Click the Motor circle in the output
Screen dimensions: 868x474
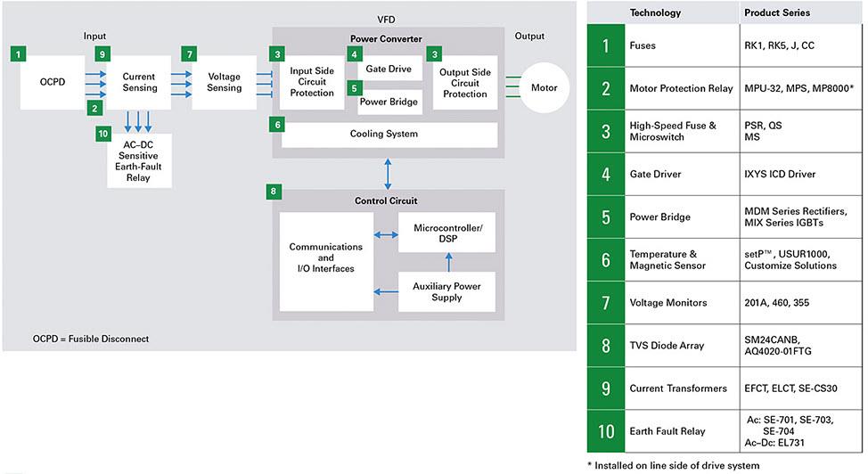pyautogui.click(x=544, y=88)
